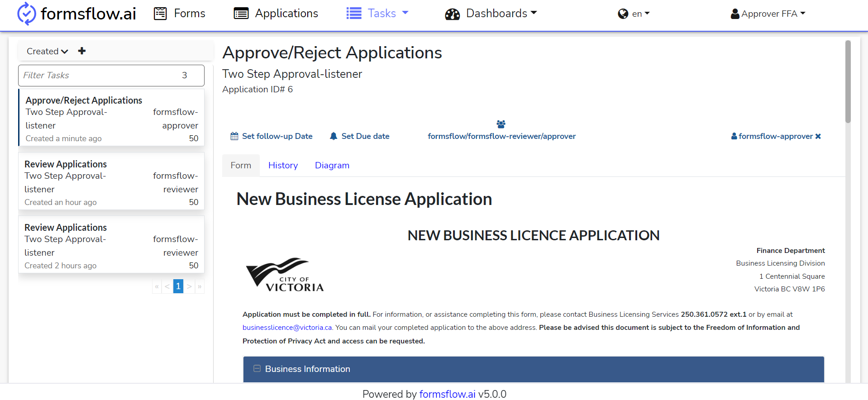Click Application ID# 6 text
The height and width of the screenshot is (400, 868).
click(x=258, y=90)
